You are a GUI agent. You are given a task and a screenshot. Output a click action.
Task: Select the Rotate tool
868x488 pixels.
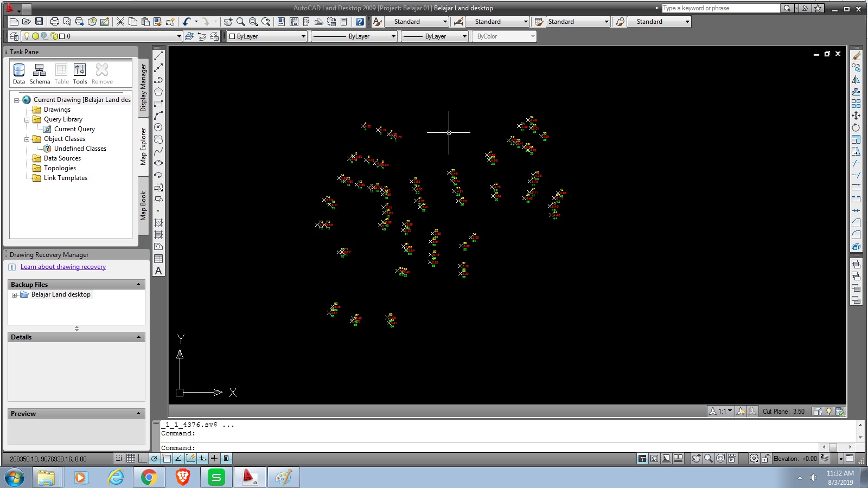pyautogui.click(x=856, y=127)
